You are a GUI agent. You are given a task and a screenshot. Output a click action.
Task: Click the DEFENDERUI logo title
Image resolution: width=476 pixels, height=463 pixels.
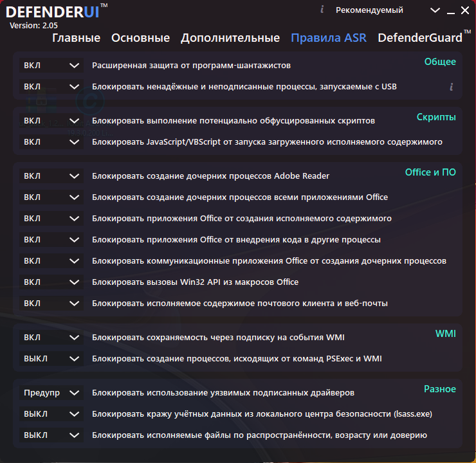pos(53,12)
